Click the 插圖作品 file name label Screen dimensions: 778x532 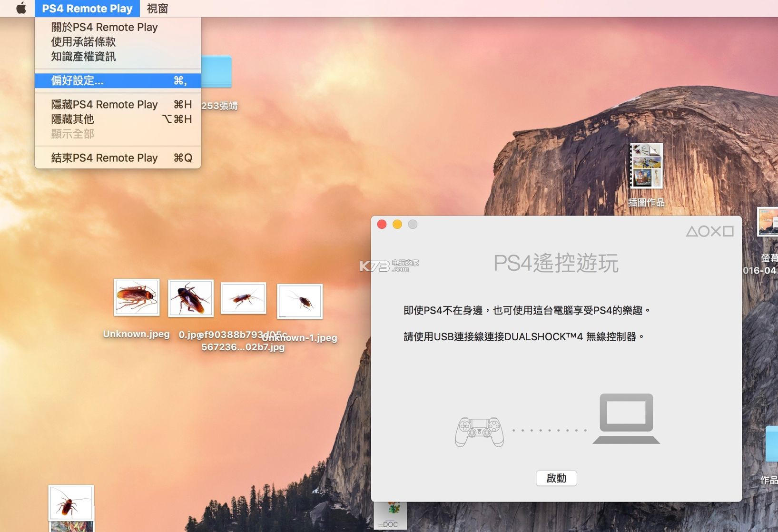646,203
